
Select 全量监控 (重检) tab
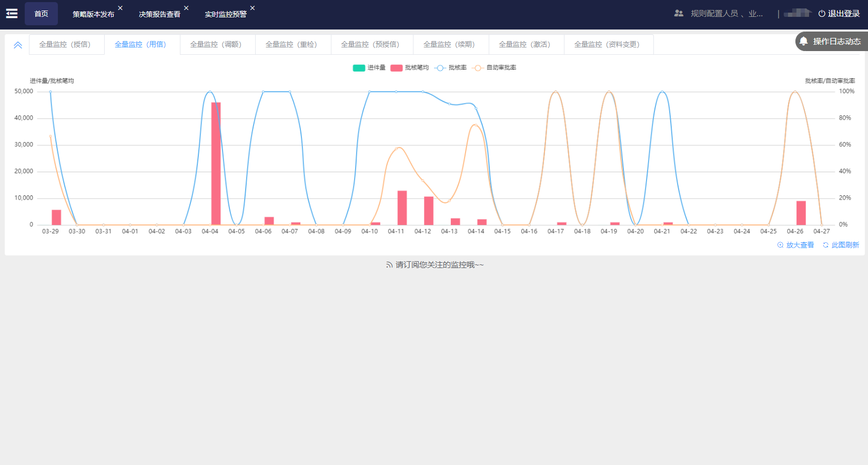click(x=293, y=45)
